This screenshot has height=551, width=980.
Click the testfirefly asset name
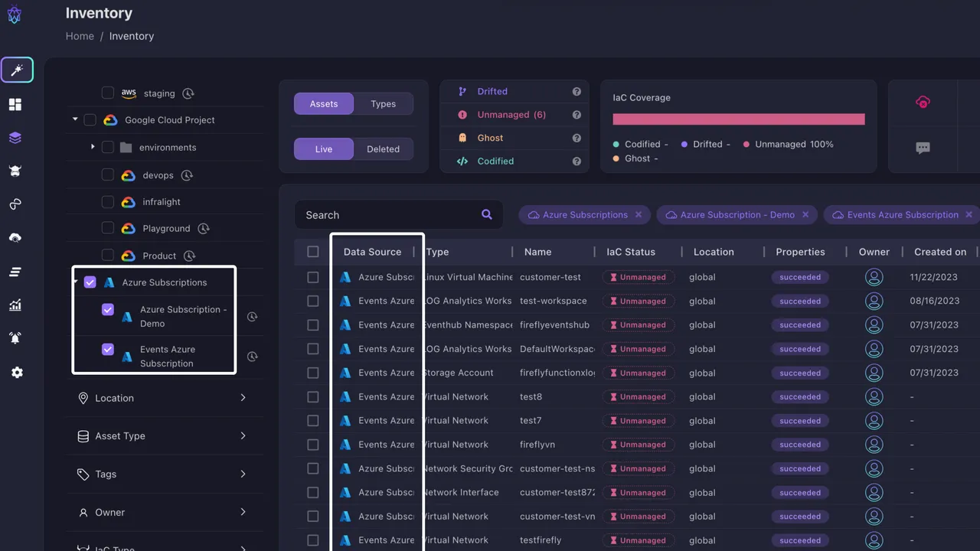pos(541,540)
